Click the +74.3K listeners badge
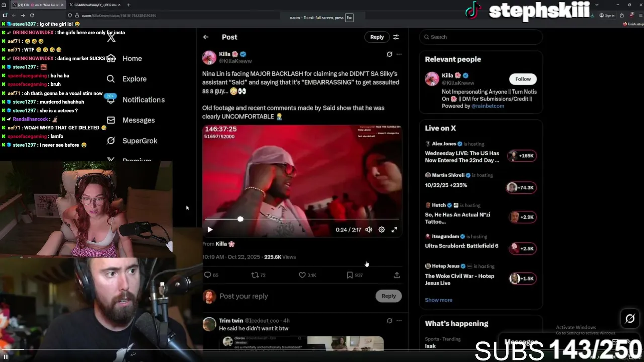This screenshot has width=644, height=362. coord(521,187)
